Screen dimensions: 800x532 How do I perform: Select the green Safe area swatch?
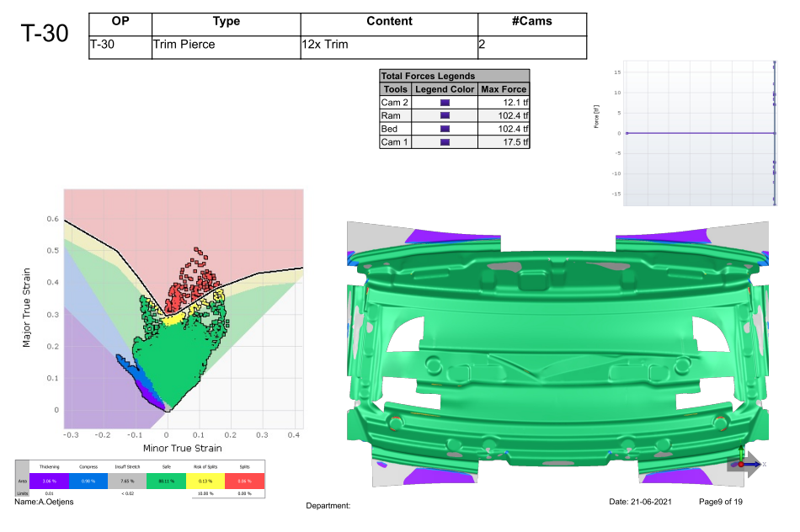coord(167,481)
